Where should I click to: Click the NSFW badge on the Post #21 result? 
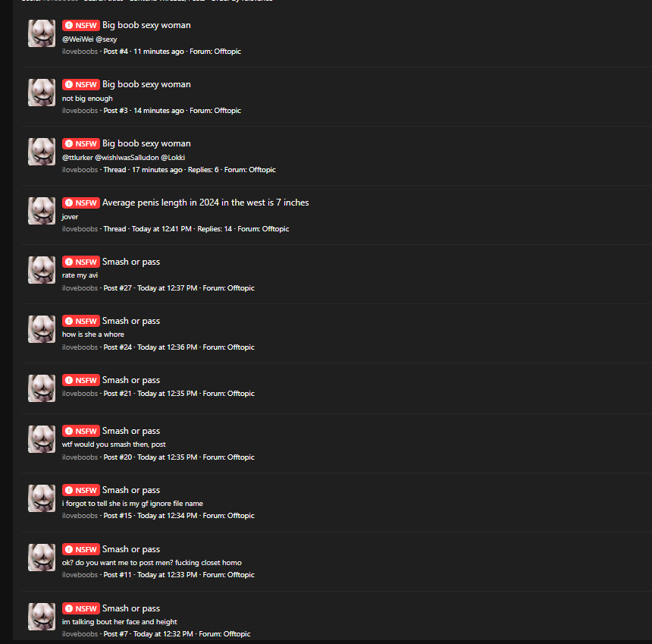click(81, 380)
